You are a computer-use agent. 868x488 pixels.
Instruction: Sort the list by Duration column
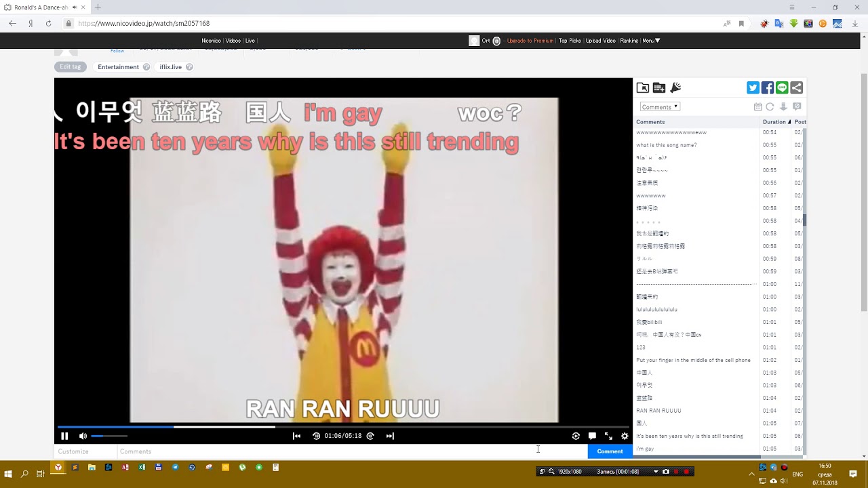pyautogui.click(x=776, y=122)
